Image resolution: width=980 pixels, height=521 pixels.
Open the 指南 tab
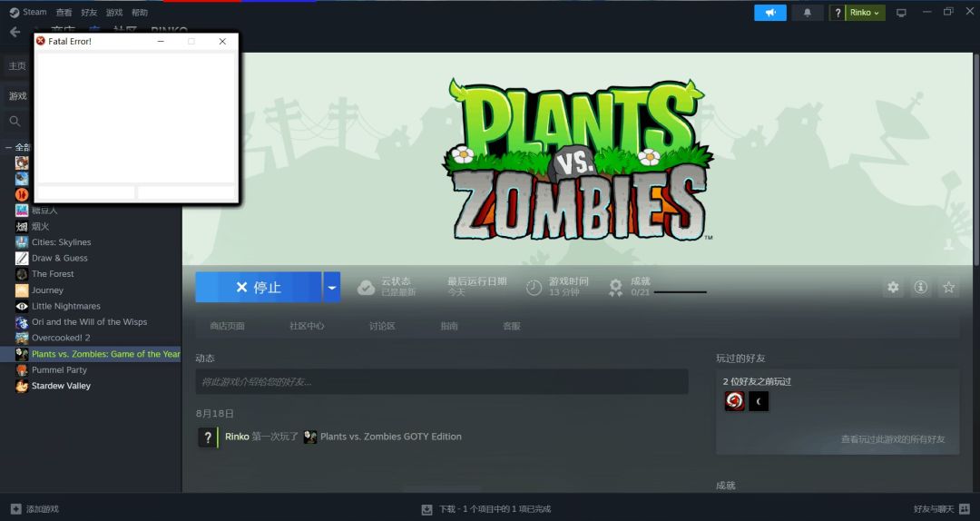[x=449, y=326]
